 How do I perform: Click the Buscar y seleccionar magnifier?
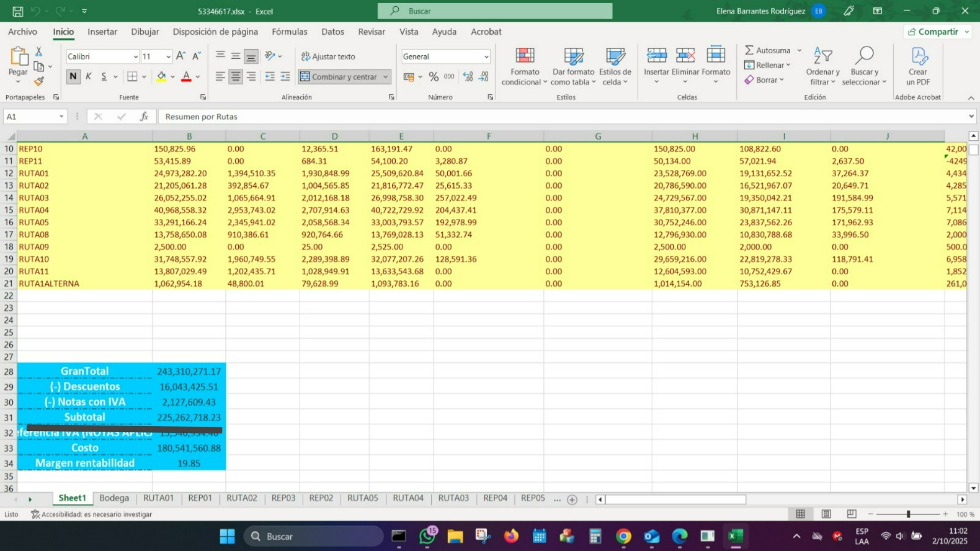[x=864, y=55]
